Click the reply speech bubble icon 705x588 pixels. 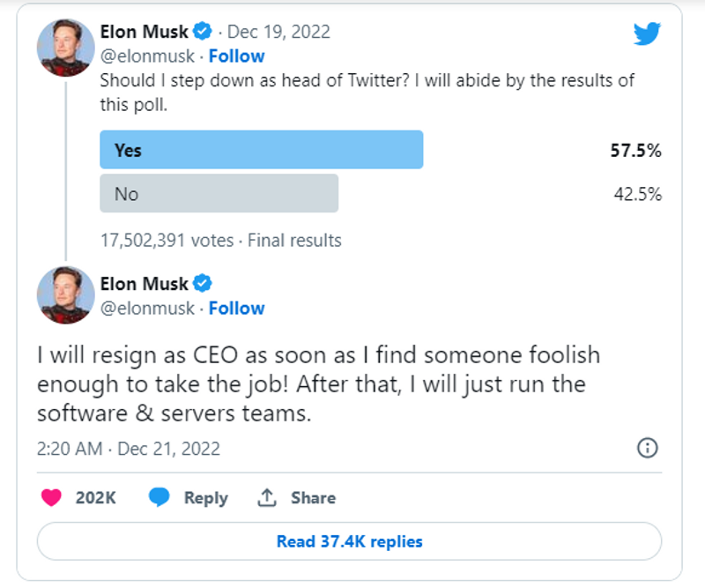(159, 497)
